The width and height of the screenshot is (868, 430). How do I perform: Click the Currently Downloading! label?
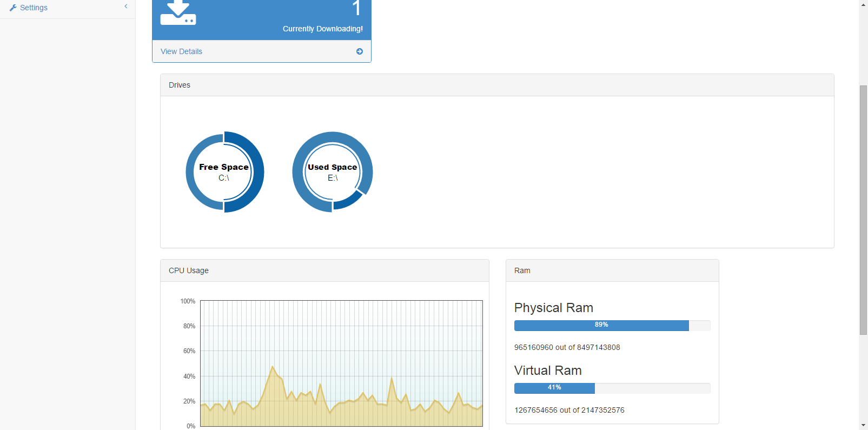[322, 29]
